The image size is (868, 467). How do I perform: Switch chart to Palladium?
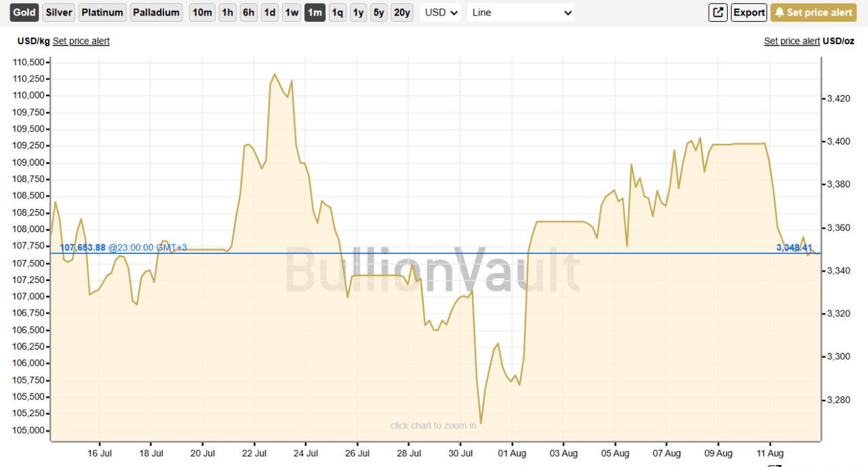156,12
